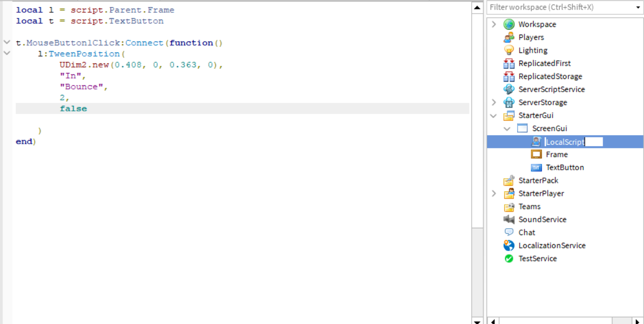
Task: Click the TestService checkmark icon
Action: pos(508,258)
